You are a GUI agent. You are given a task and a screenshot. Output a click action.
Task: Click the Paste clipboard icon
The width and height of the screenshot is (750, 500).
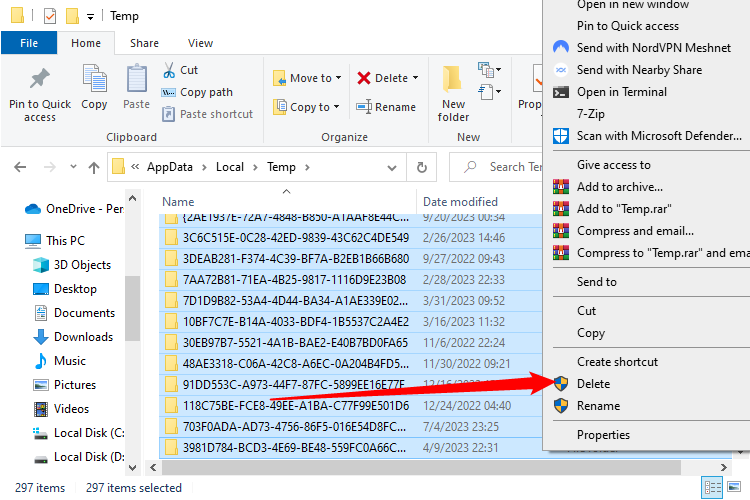[136, 80]
